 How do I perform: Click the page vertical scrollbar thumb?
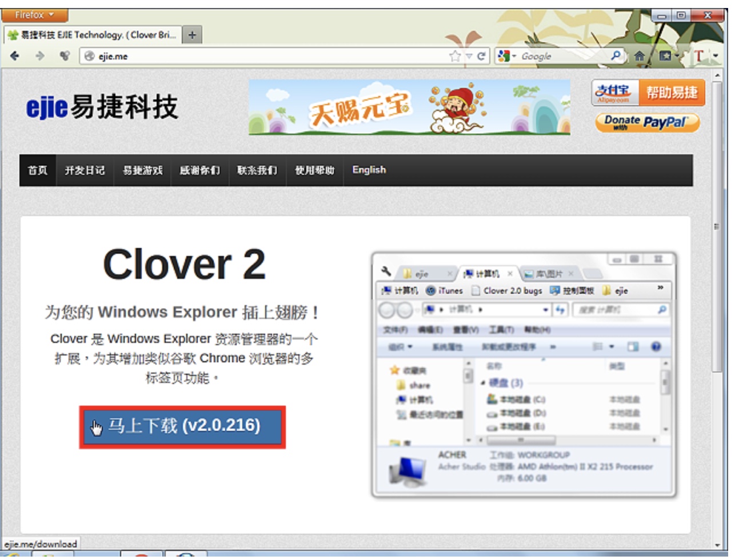(x=717, y=227)
